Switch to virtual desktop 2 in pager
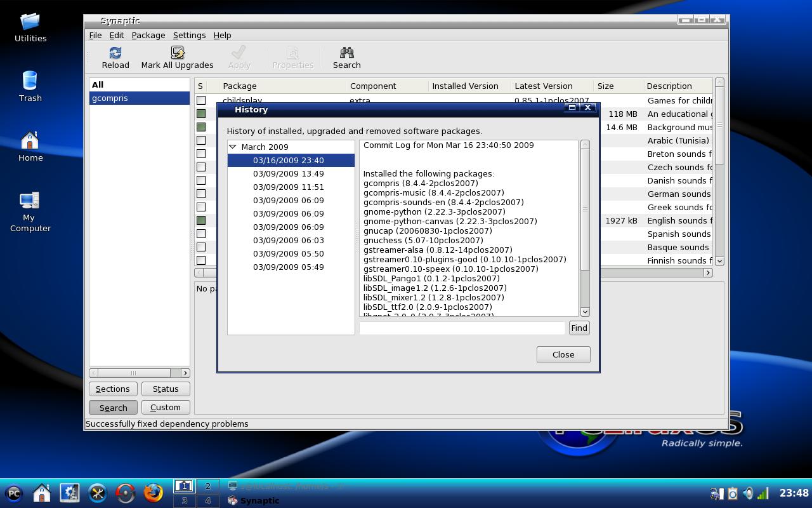Screen dimensions: 812x508 [x=207, y=486]
